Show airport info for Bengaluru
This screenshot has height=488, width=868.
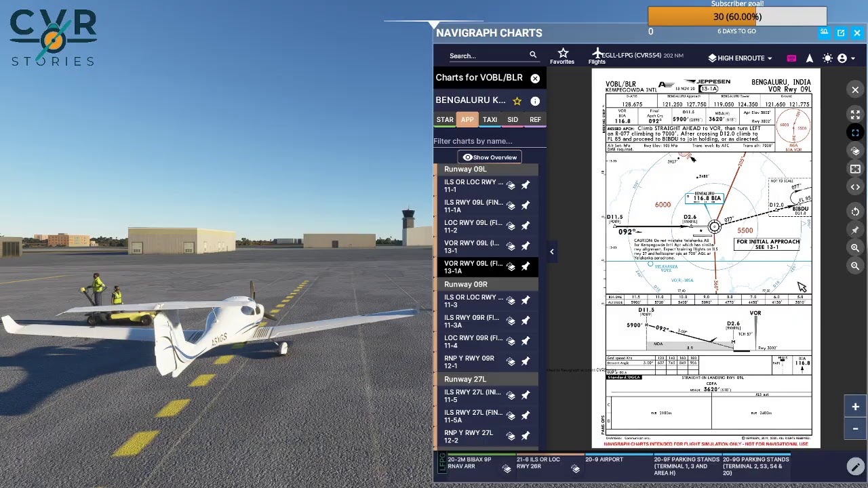coord(535,101)
